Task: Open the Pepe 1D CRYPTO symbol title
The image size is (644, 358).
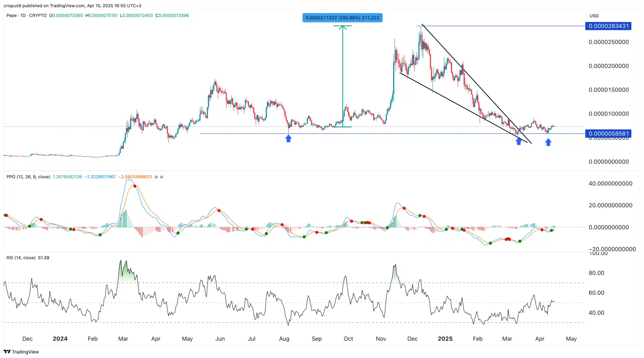Action: tap(26, 15)
